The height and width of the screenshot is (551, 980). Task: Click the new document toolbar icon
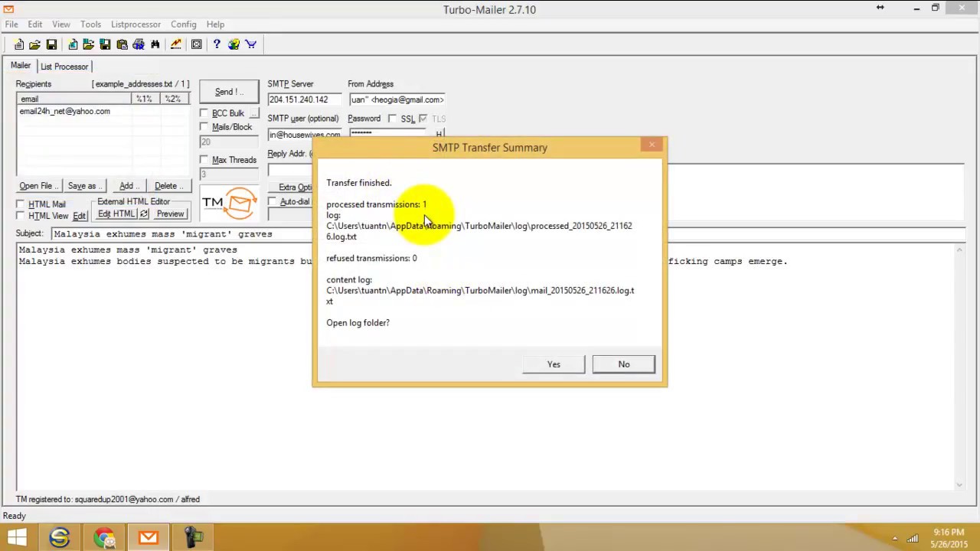(19, 44)
